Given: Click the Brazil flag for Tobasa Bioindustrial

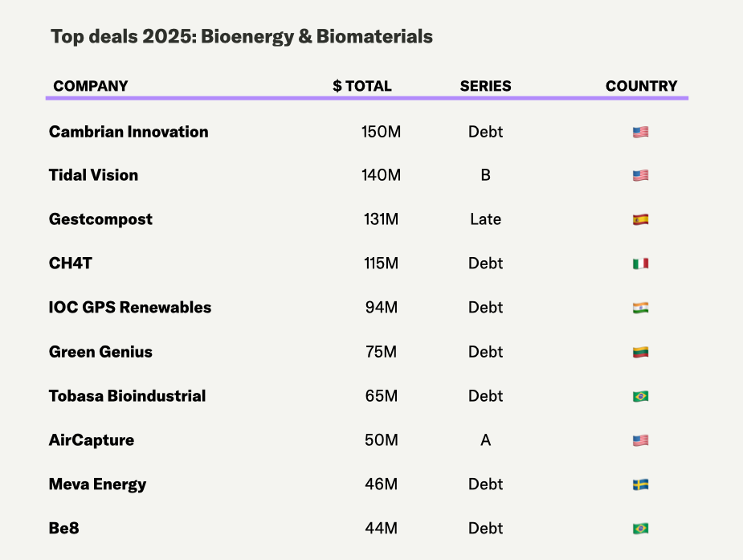Looking at the screenshot, I should [640, 396].
